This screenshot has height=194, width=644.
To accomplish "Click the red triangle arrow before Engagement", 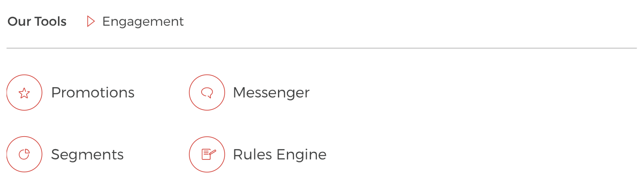I will [90, 21].
